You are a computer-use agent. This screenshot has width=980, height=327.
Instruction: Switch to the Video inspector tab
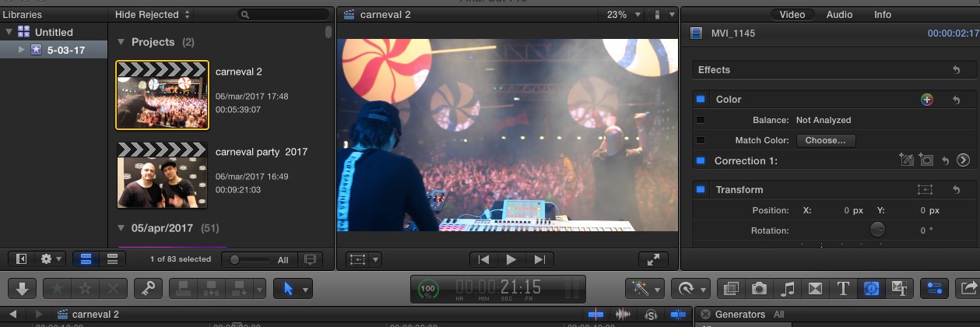tap(792, 14)
